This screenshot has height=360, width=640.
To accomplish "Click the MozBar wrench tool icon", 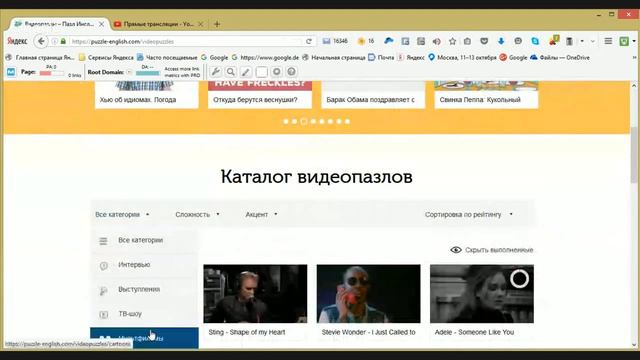I will (216, 72).
